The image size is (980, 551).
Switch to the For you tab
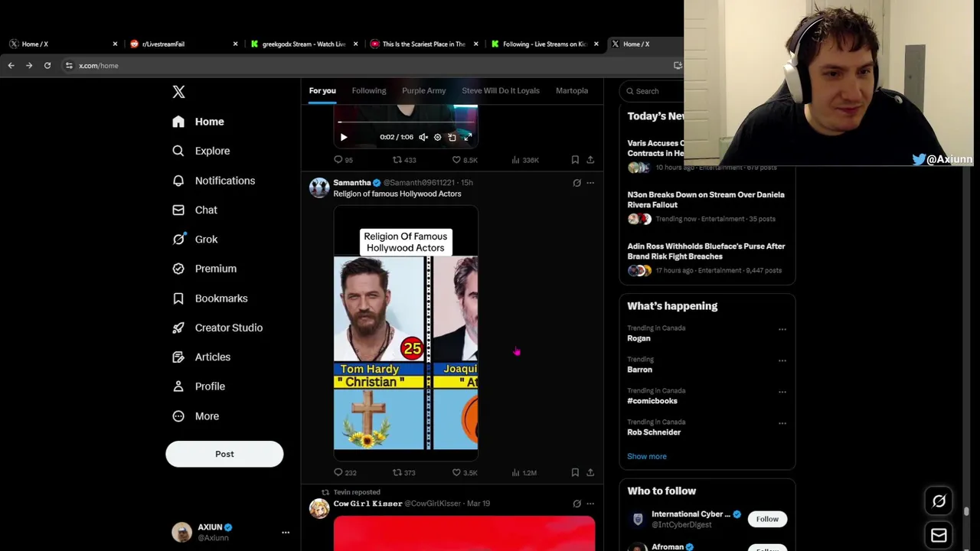(x=322, y=90)
